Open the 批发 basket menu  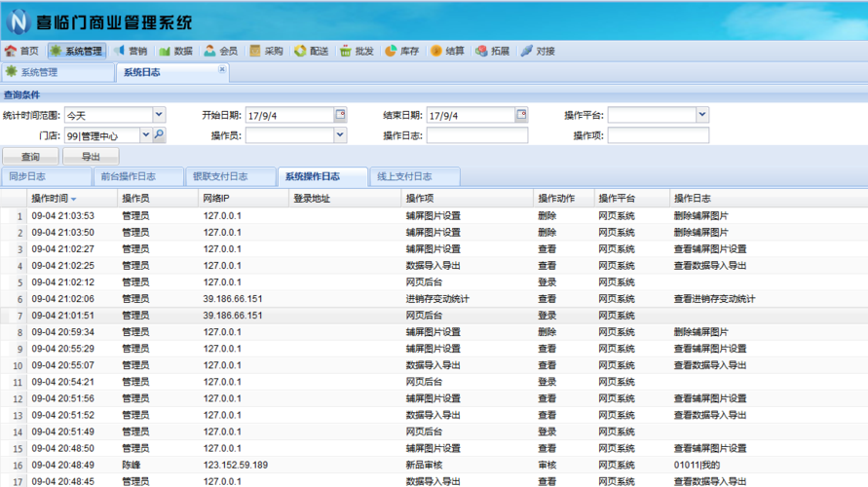tap(357, 51)
